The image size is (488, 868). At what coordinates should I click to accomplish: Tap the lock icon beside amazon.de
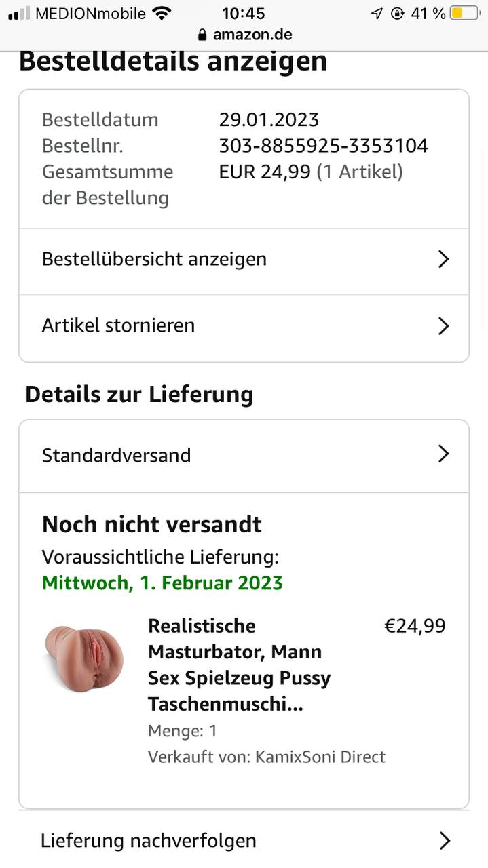coord(202,35)
